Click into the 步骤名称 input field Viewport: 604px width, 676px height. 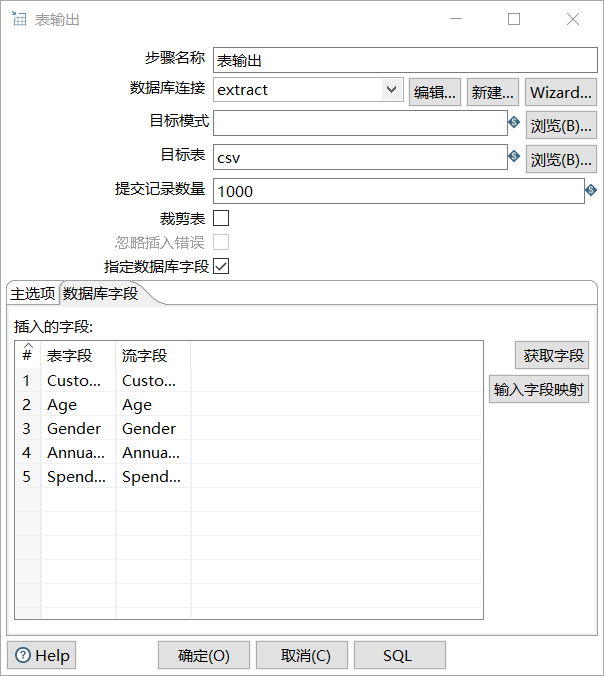(405, 60)
